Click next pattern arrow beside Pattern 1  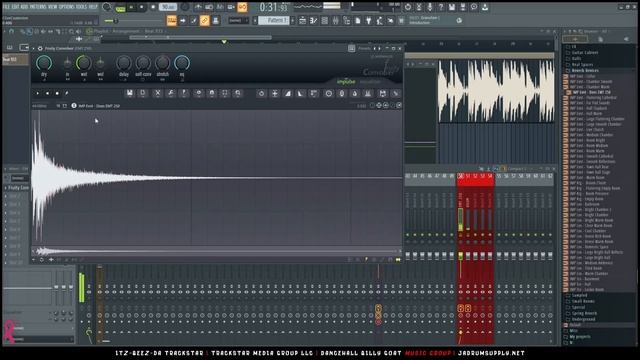(x=293, y=20)
